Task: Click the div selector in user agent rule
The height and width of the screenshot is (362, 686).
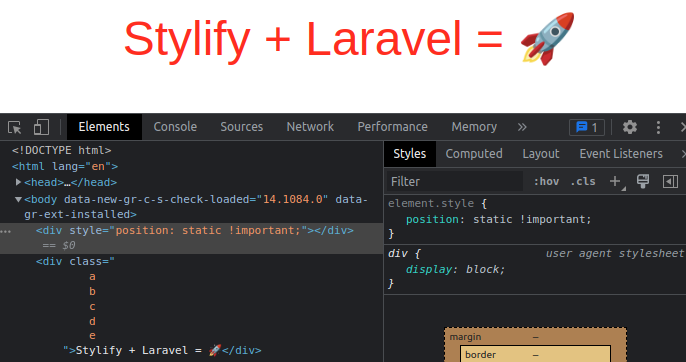Action: 398,253
